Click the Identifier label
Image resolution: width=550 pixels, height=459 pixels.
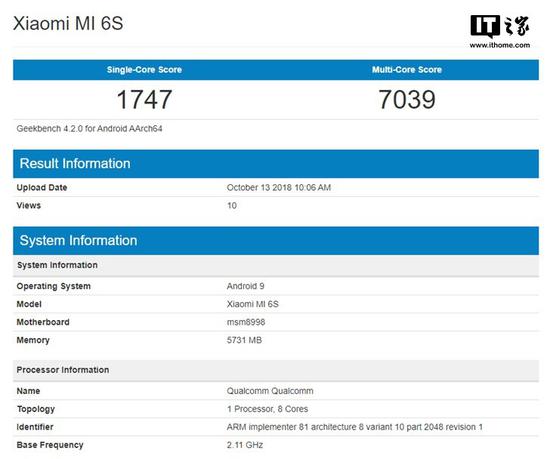(35, 427)
